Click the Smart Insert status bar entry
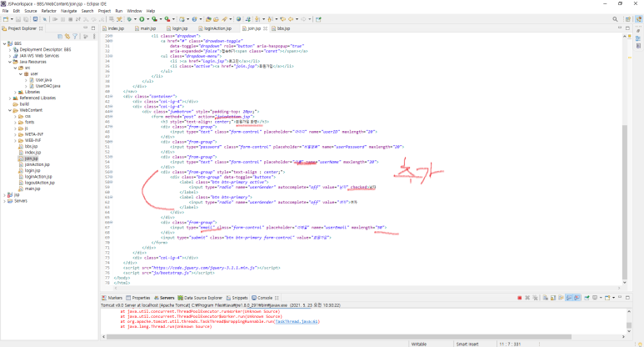This screenshot has width=644, height=347. (467, 344)
